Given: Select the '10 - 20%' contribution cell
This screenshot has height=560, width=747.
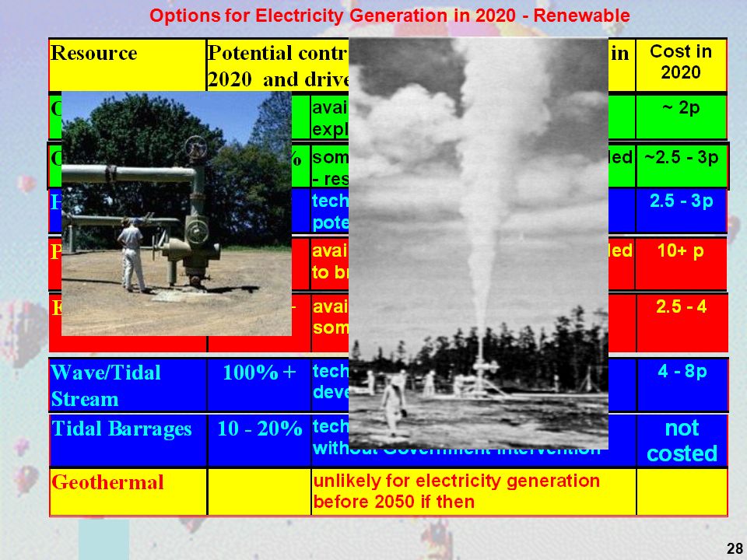Looking at the screenshot, I should (259, 440).
